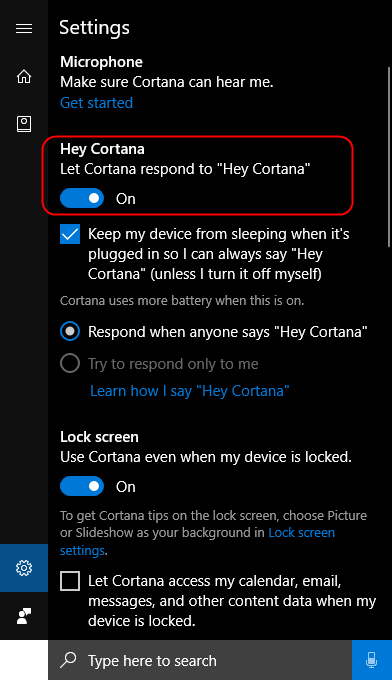392x680 pixels.
Task: Focus the Type here to search field
Action: (x=200, y=660)
